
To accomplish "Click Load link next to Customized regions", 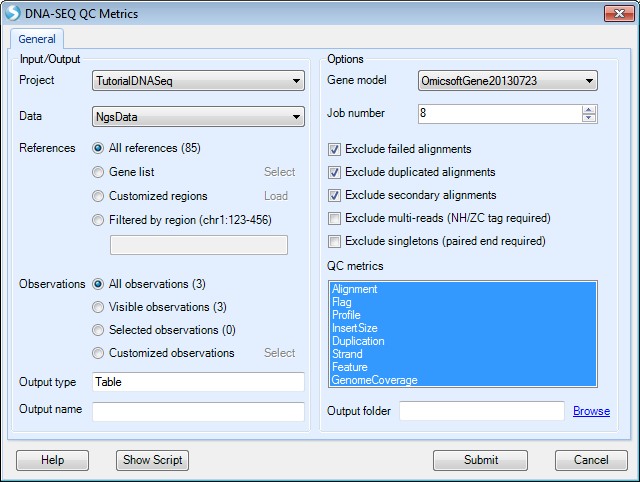I will [276, 196].
